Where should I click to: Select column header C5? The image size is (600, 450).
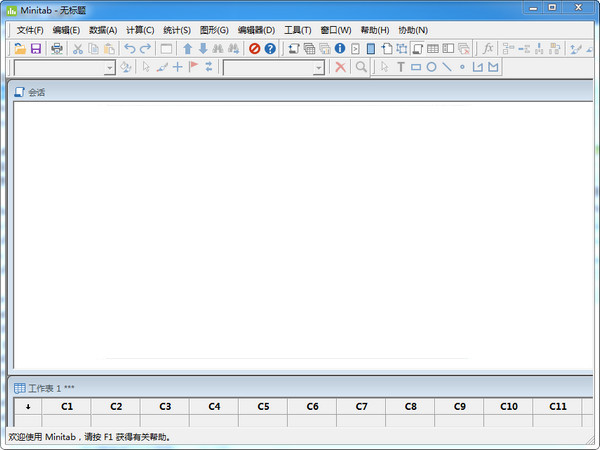click(x=263, y=407)
